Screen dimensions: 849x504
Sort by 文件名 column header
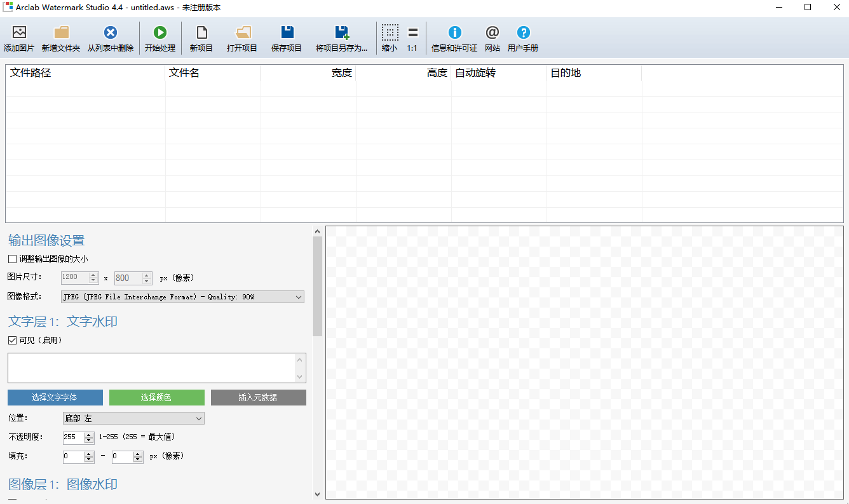[x=213, y=73]
